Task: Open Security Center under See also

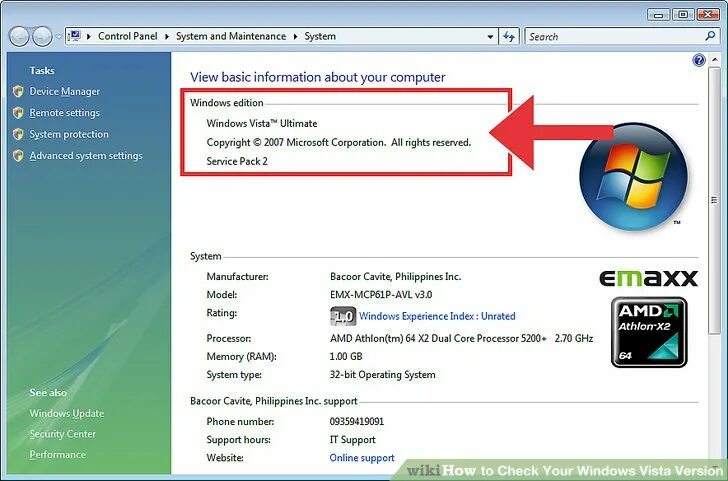Action: (62, 434)
